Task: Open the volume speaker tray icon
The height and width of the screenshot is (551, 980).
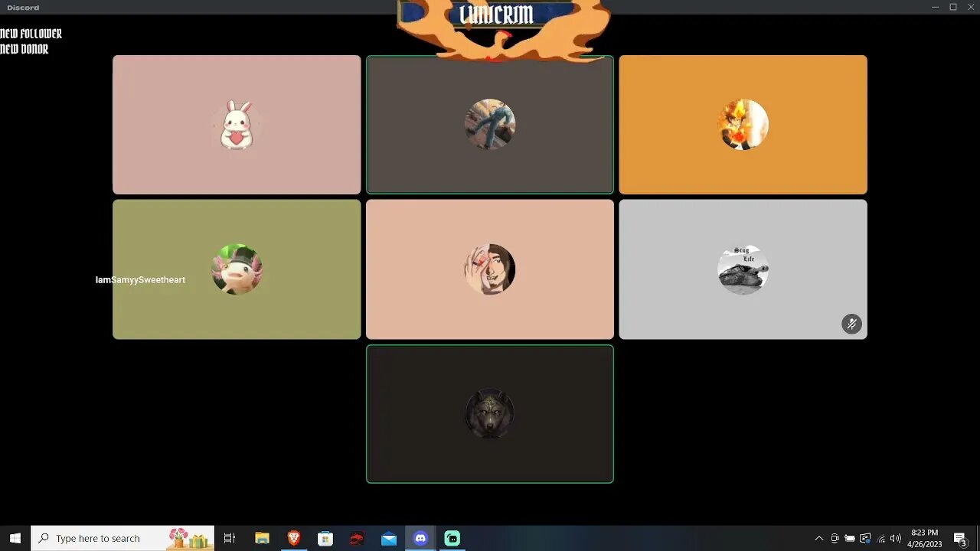Action: point(896,538)
